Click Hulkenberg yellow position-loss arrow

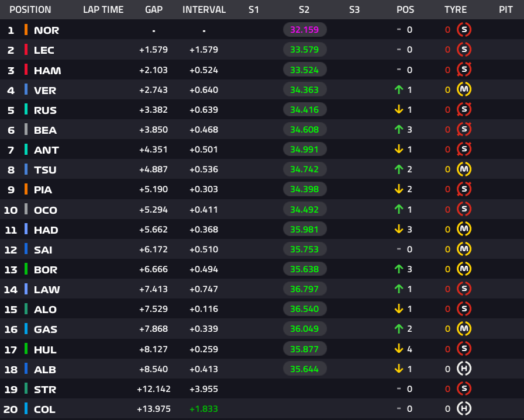point(399,349)
